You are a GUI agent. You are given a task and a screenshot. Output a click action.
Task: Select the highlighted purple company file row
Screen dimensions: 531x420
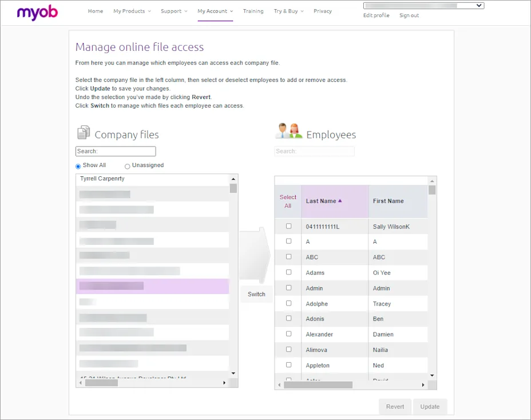click(x=152, y=286)
